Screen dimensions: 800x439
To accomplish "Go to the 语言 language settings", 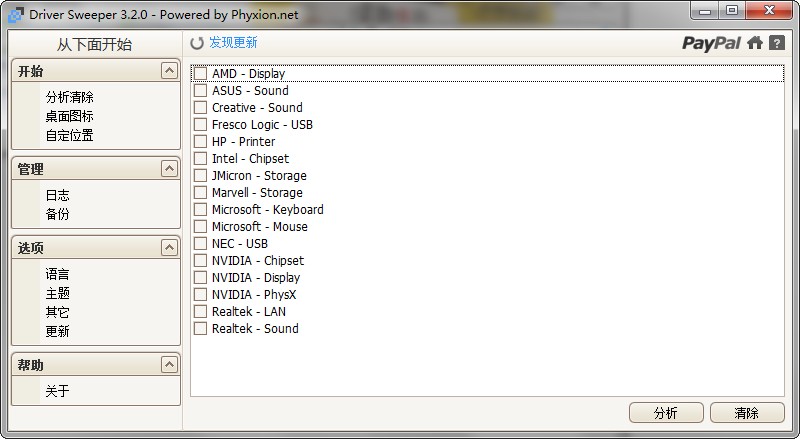I will click(57, 274).
